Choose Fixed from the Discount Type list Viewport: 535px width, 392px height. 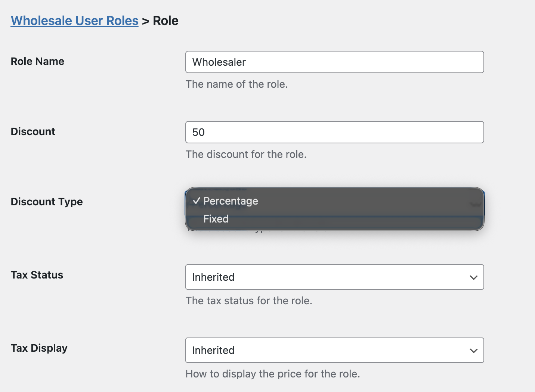click(216, 219)
